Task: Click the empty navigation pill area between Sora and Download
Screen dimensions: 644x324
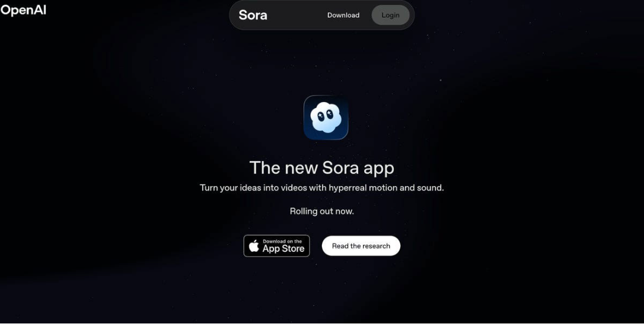Action: 297,15
